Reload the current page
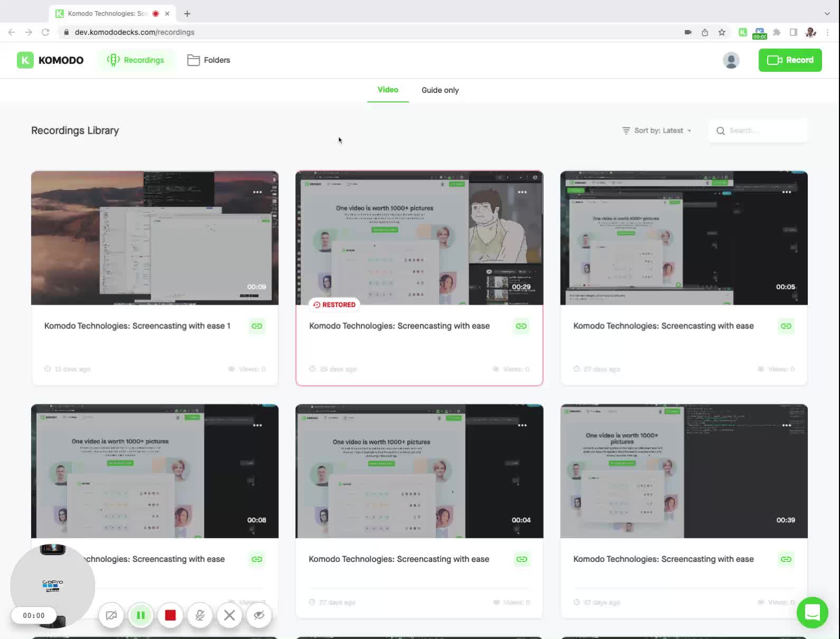 pos(45,32)
